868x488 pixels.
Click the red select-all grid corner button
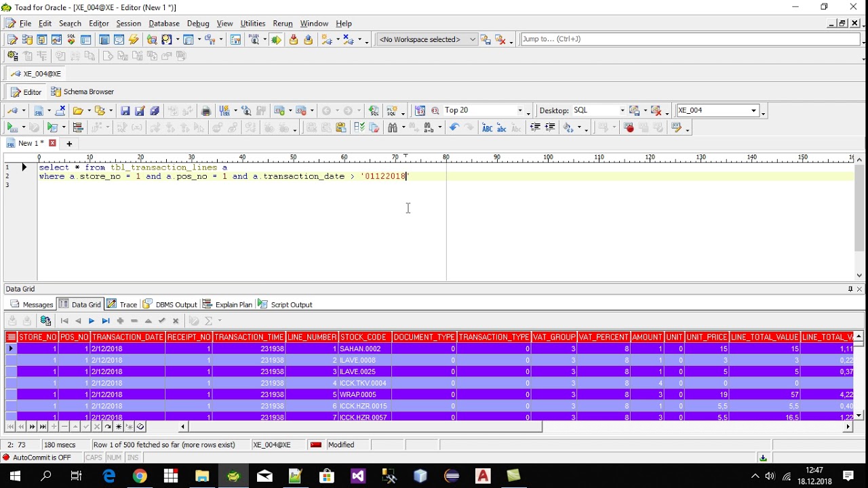pyautogui.click(x=11, y=337)
